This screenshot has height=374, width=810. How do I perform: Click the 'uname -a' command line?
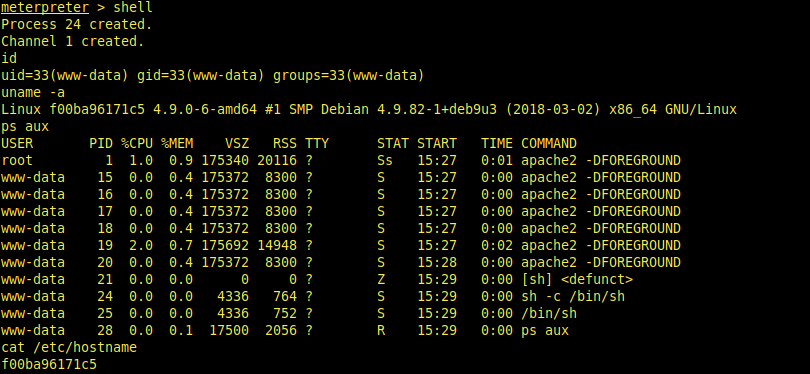pos(33,92)
